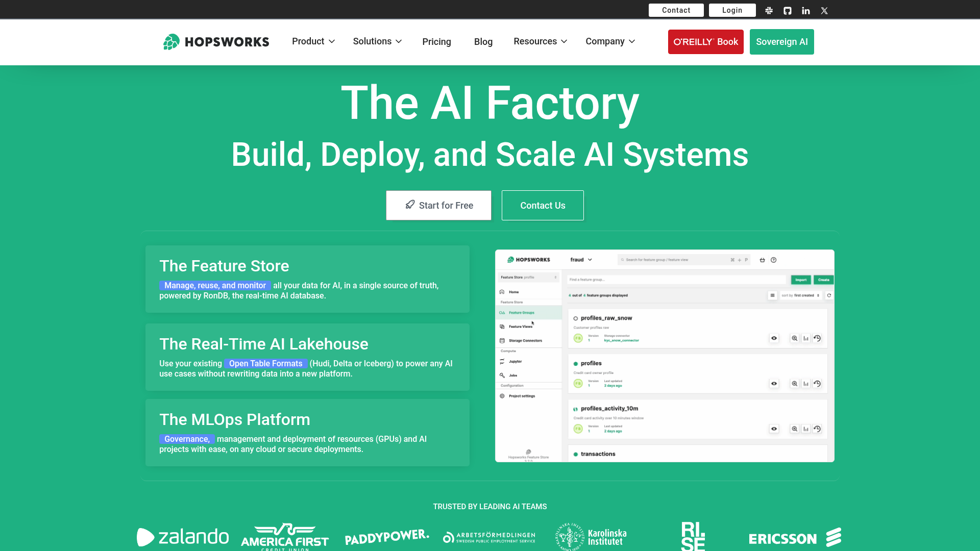Viewport: 980px width, 551px height.
Task: Click the bar-chart statistics icon on profiles
Action: [x=806, y=384]
